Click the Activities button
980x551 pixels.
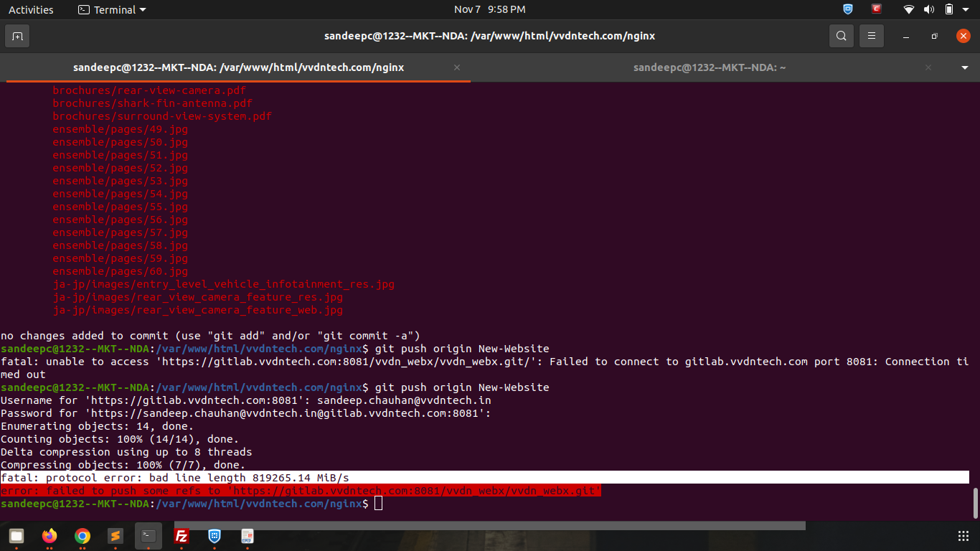pyautogui.click(x=31, y=9)
